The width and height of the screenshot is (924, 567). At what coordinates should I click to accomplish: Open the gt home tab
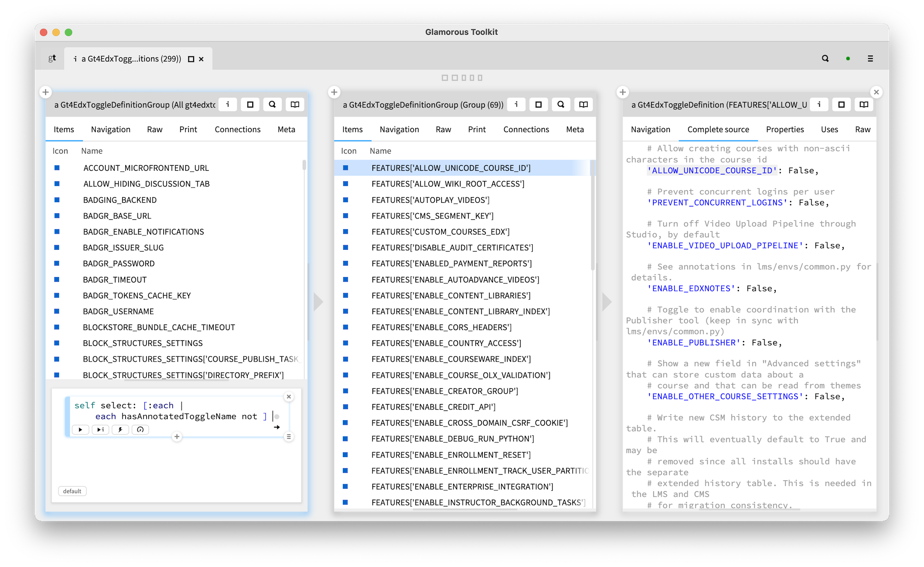(52, 59)
